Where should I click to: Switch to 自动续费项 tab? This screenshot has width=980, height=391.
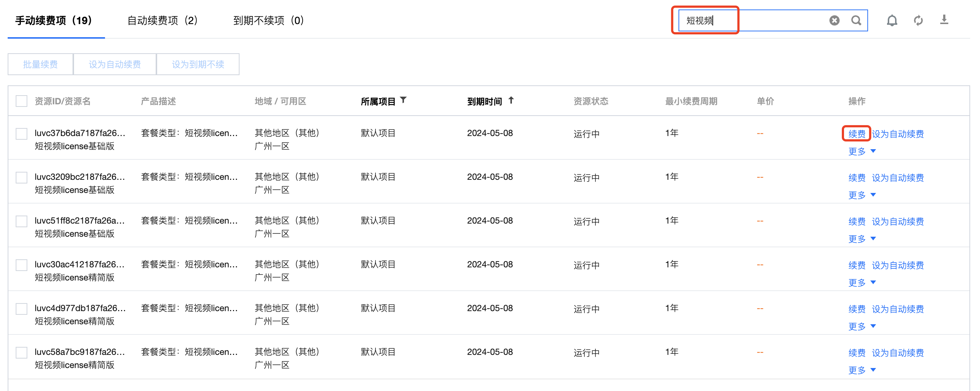(x=163, y=20)
